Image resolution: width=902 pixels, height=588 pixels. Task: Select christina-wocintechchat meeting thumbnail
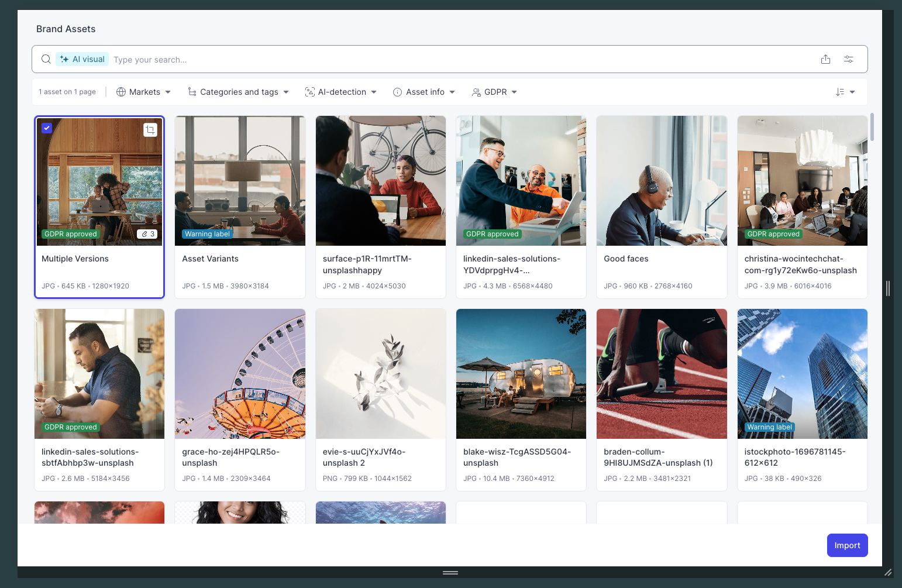point(803,181)
